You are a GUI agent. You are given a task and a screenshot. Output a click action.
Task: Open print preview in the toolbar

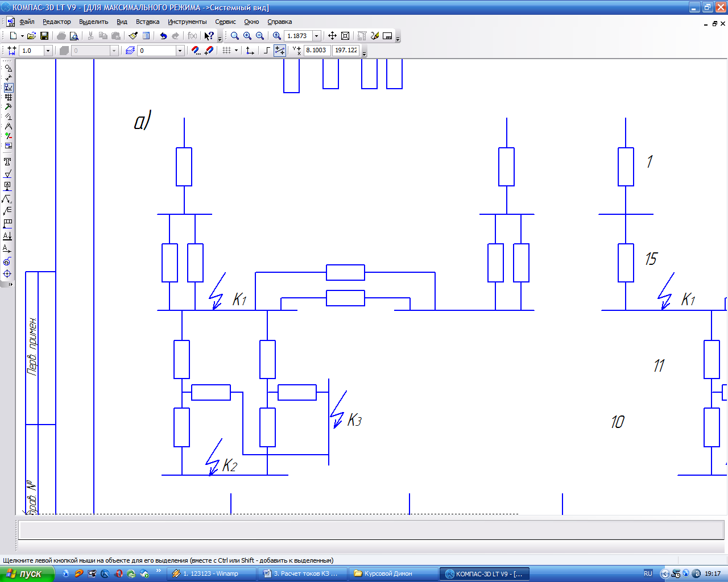[x=74, y=36]
